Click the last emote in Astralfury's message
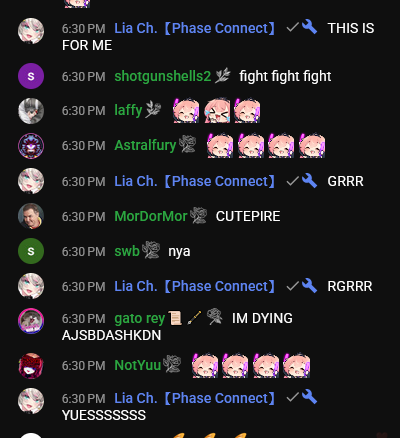This screenshot has height=438, width=400. tap(312, 146)
